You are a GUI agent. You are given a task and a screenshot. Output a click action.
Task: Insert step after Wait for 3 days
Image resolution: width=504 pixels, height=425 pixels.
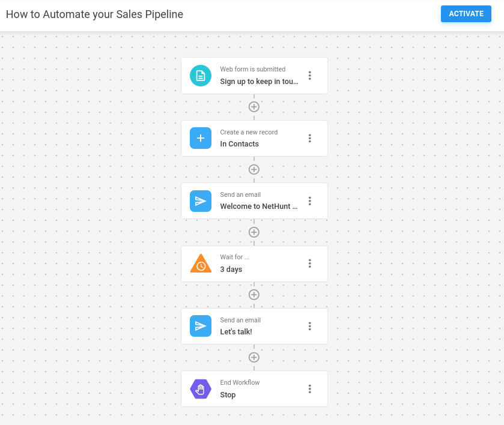point(254,295)
